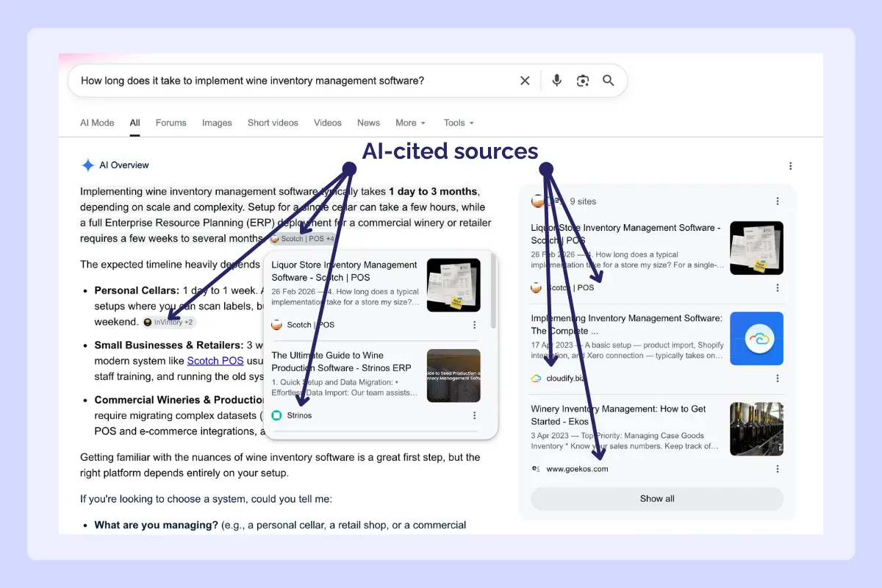
Task: Click the Strinos ERP result thumbnail
Action: 453,376
